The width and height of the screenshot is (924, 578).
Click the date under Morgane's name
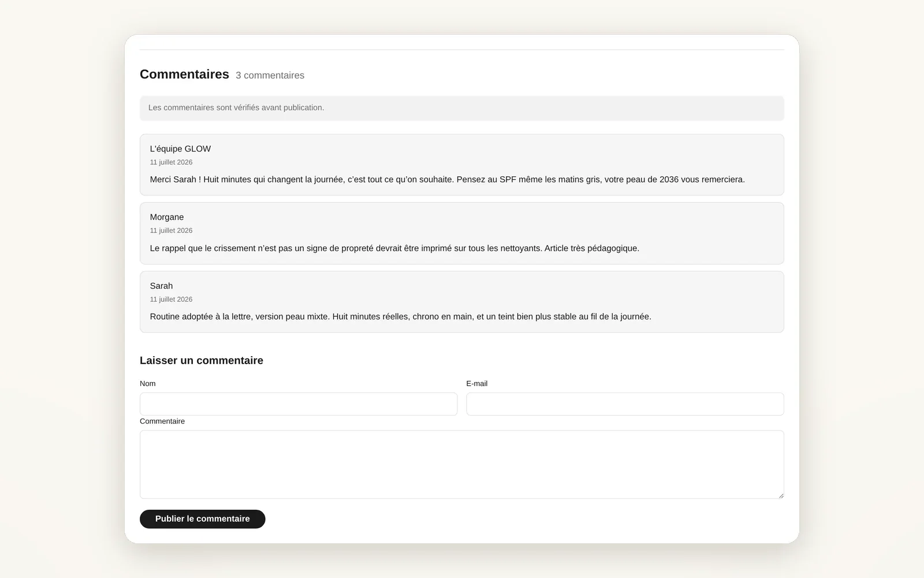[x=171, y=231]
